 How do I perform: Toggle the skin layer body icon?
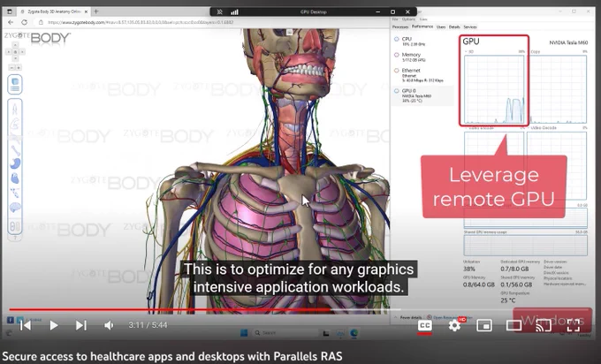(14, 110)
